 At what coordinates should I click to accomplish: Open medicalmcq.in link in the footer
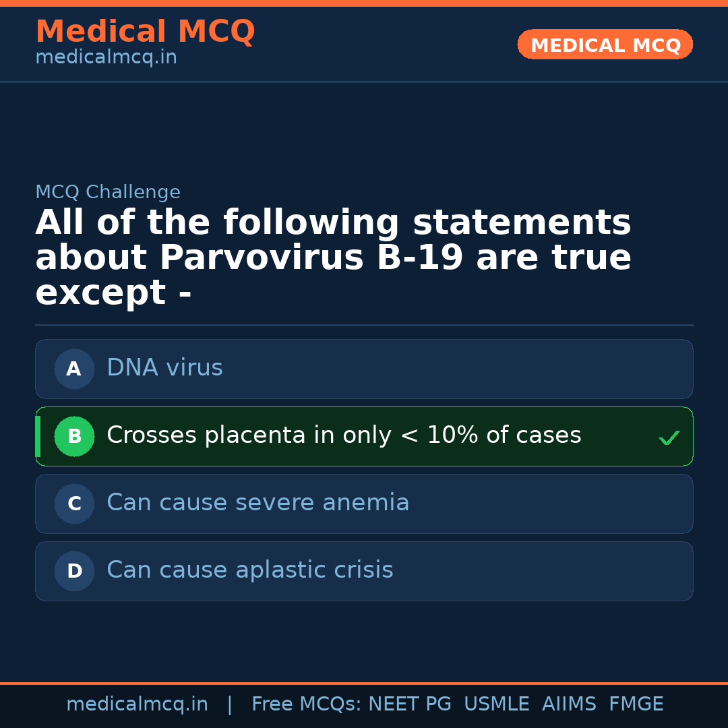click(x=137, y=704)
